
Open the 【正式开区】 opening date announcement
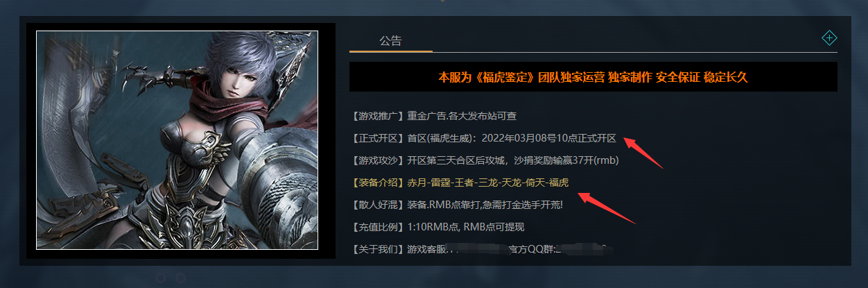pyautogui.click(x=484, y=138)
